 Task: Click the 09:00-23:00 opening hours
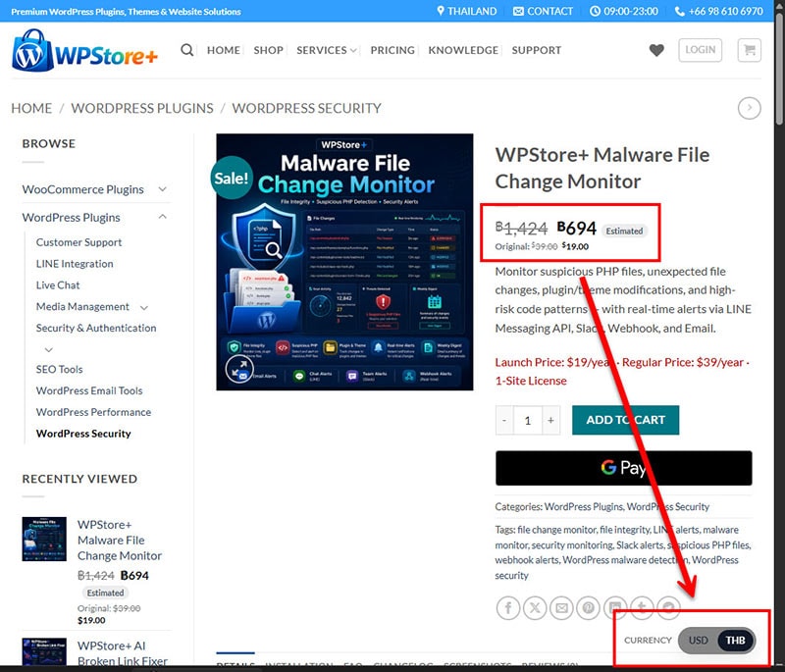tap(624, 11)
